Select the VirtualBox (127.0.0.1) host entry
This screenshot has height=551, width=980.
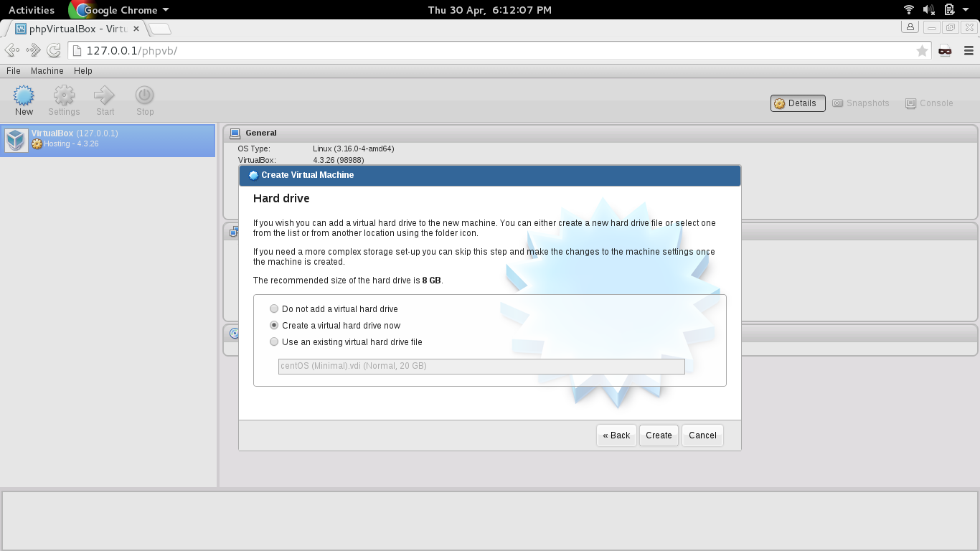pos(108,141)
